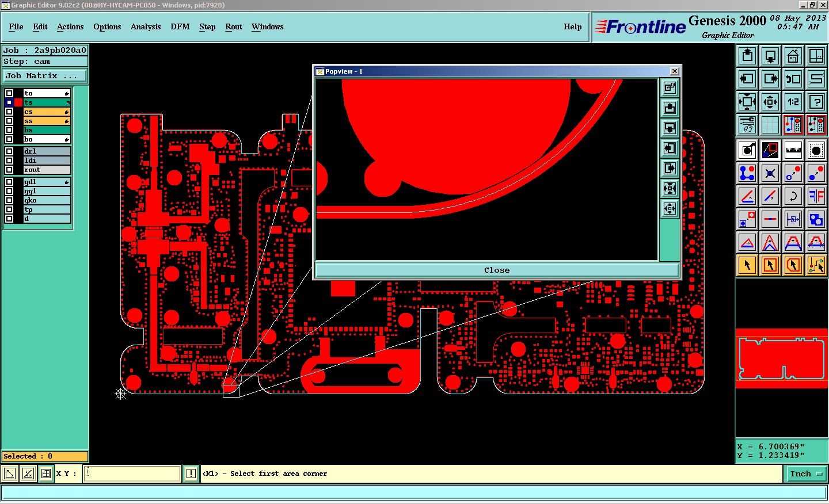Click the pan left icon in main toolbar
The image size is (829, 504).
pos(747,79)
